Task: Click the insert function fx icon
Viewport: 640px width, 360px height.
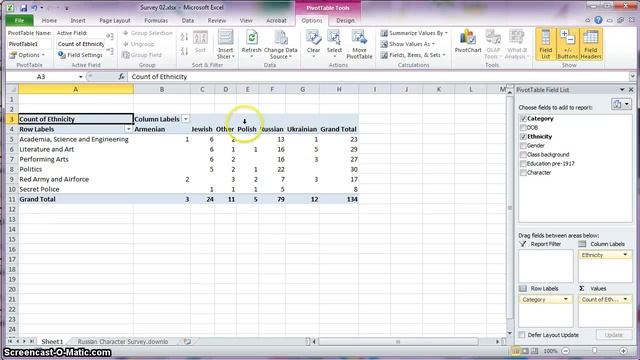Action: pyautogui.click(x=121, y=76)
